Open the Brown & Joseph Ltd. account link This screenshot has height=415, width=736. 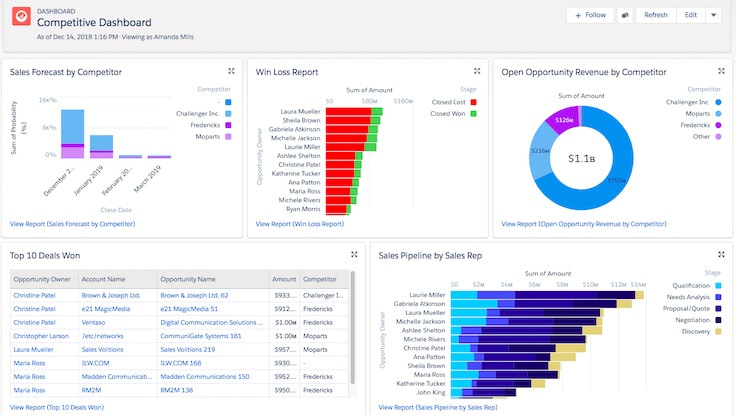tap(111, 296)
